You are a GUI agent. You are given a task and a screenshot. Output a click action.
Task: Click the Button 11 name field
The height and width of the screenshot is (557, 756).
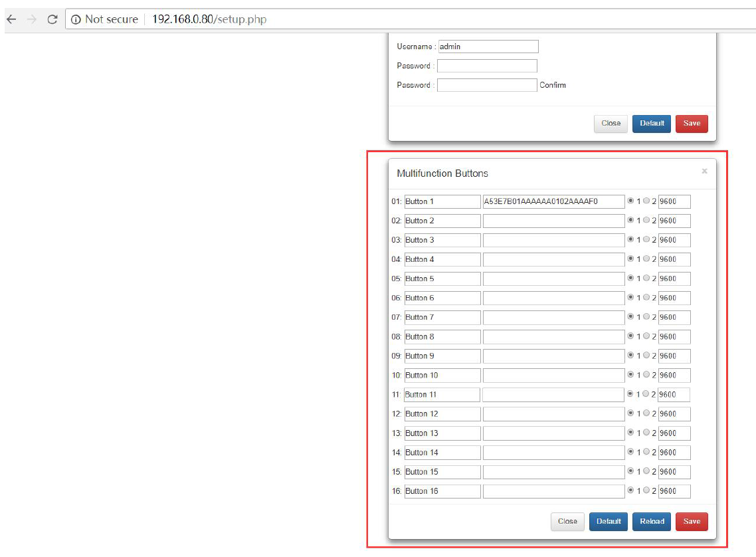pyautogui.click(x=442, y=394)
